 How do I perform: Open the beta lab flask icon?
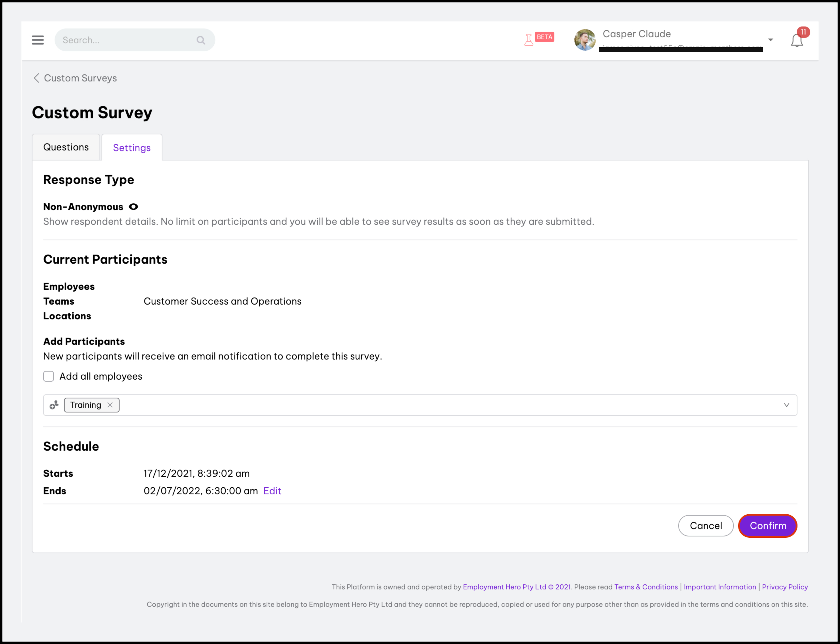(529, 40)
